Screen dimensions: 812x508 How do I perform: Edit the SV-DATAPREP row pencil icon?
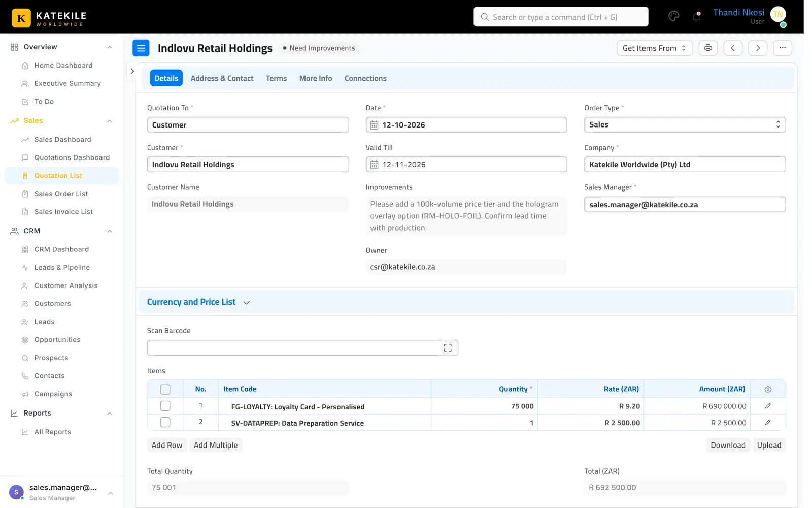[768, 422]
